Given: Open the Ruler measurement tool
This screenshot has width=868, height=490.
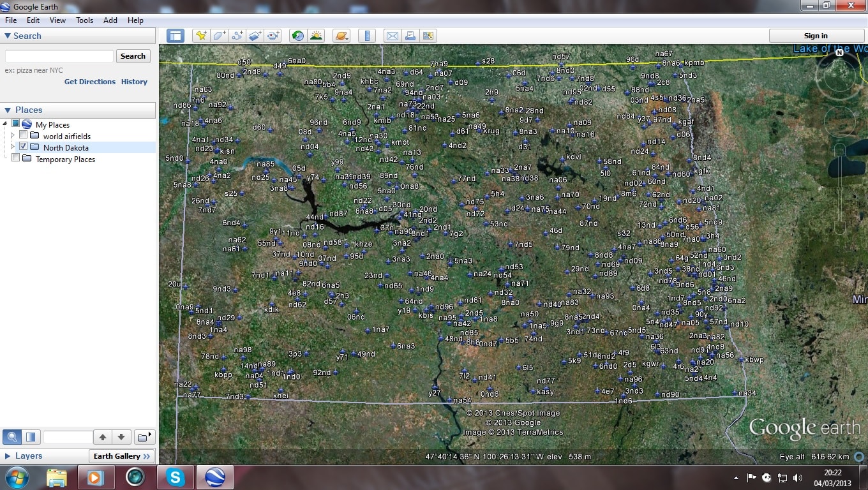Looking at the screenshot, I should (367, 36).
